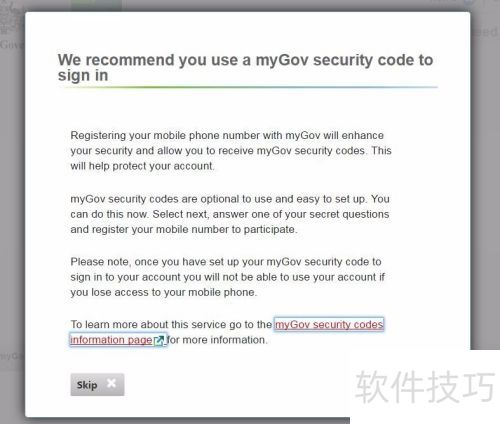Click the blurred green button above the dialog
The width and height of the screenshot is (500, 424).
tap(96, 5)
